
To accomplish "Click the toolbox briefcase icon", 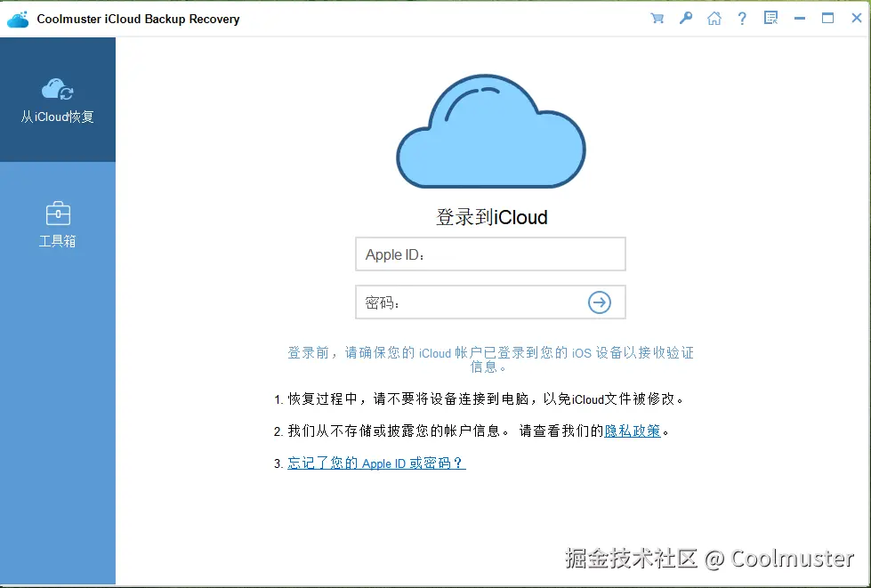I will point(58,213).
